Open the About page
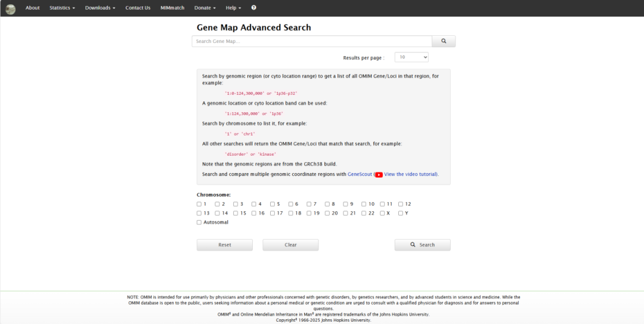The width and height of the screenshot is (644, 324). (33, 8)
